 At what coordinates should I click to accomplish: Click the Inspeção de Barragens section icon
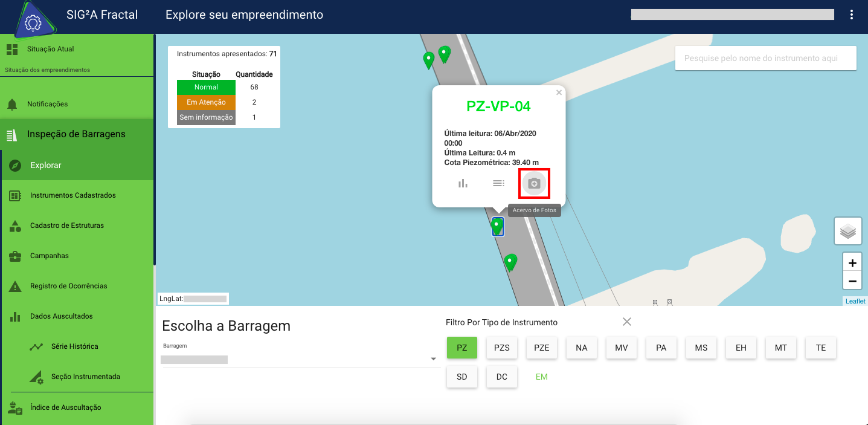tap(12, 134)
